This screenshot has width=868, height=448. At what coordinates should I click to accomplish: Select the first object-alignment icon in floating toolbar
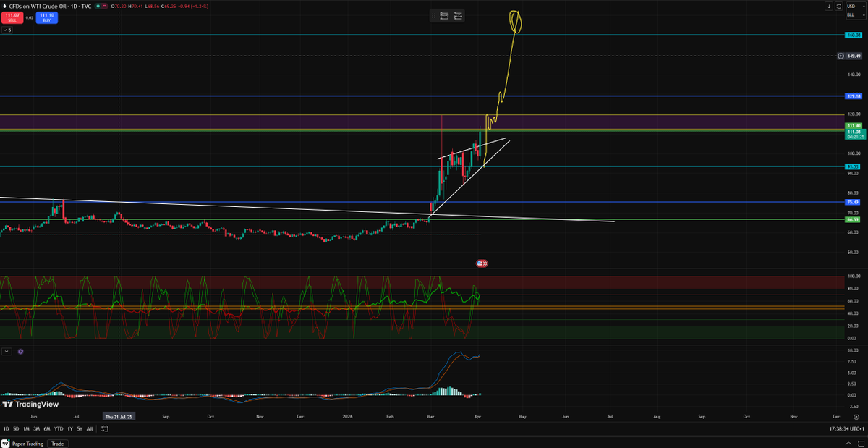443,15
